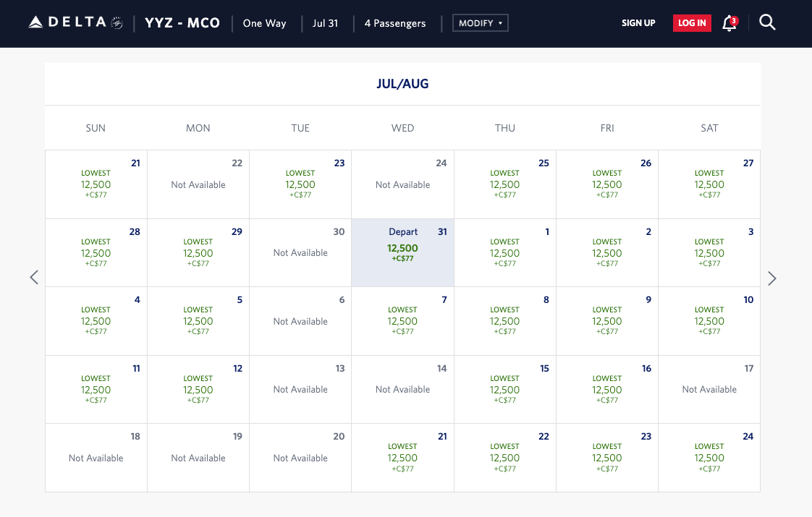812x517 pixels.
Task: Select the One Way trip type
Action: coord(264,22)
